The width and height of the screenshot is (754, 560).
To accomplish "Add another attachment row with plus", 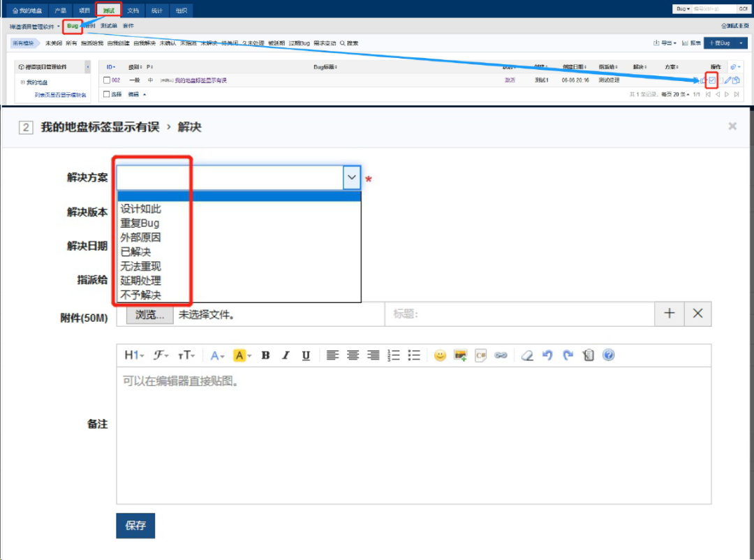I will point(670,314).
